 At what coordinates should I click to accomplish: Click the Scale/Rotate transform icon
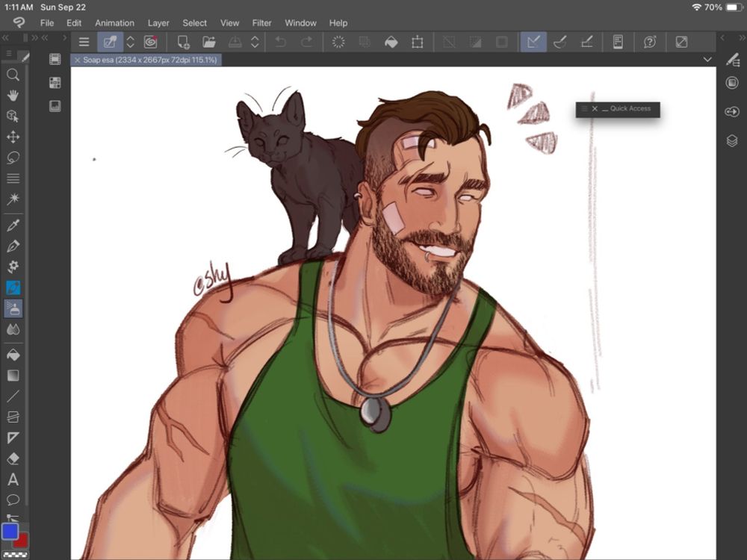(x=418, y=42)
